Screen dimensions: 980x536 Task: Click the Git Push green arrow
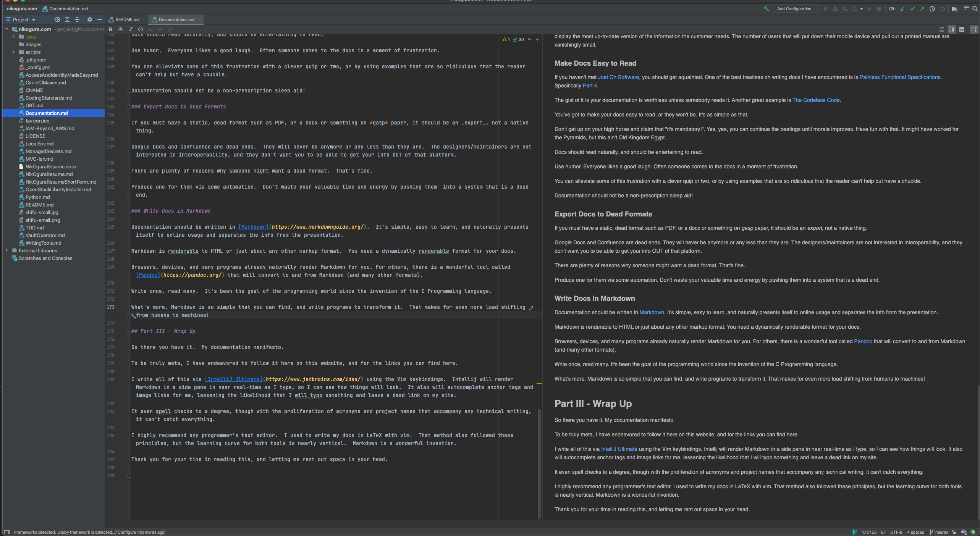tap(922, 9)
